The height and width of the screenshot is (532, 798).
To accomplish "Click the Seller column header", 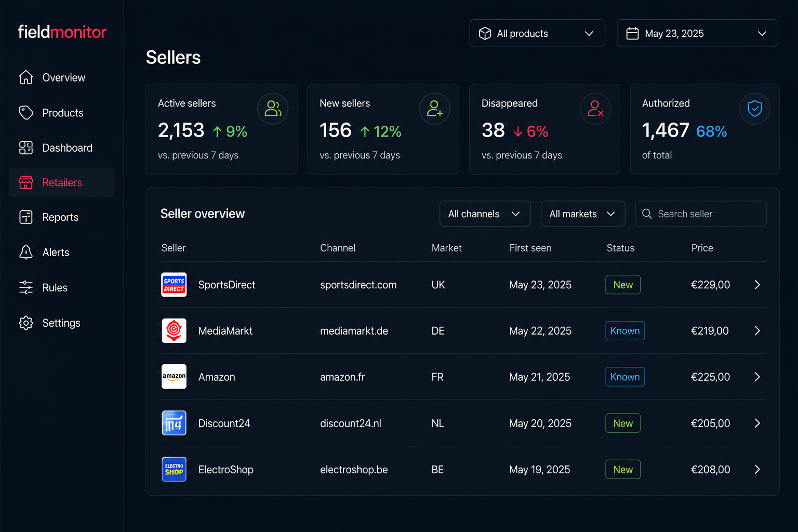I will click(174, 248).
